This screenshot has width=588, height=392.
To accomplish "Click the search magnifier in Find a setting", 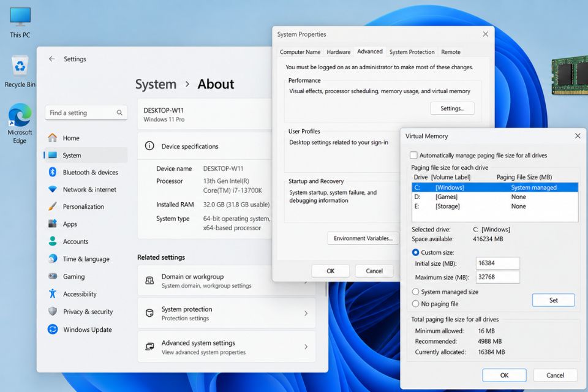I will 119,113.
